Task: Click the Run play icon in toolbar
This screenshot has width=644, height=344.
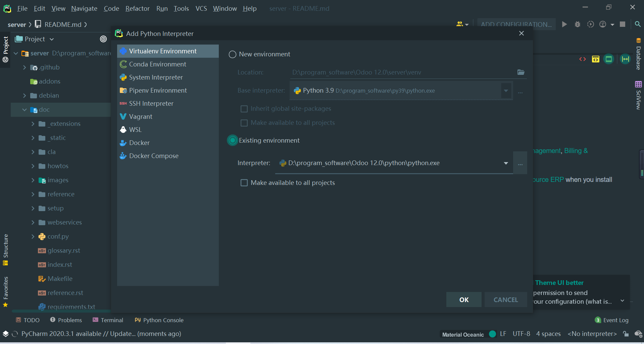Action: tap(564, 24)
